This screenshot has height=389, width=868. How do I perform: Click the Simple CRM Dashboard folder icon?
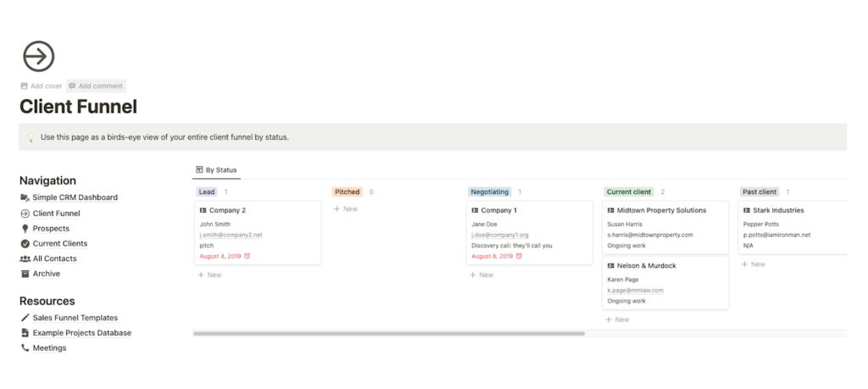[x=25, y=197]
